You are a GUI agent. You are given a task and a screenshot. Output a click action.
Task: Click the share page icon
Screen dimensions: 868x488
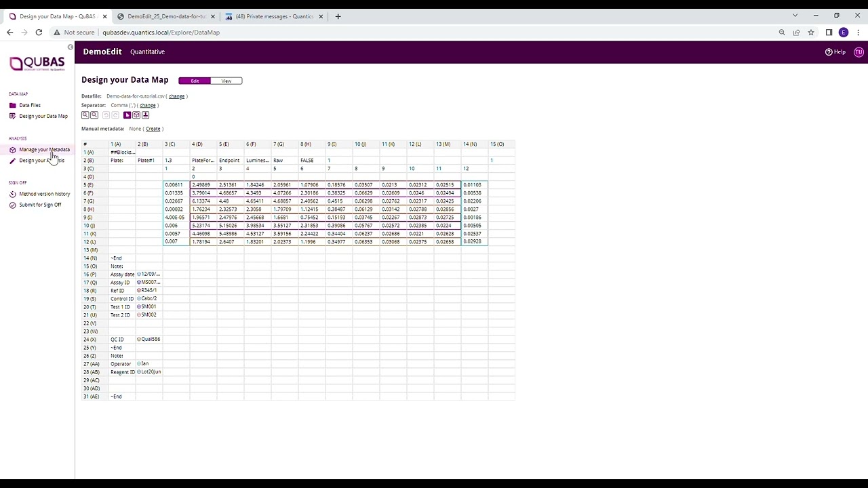click(x=796, y=33)
